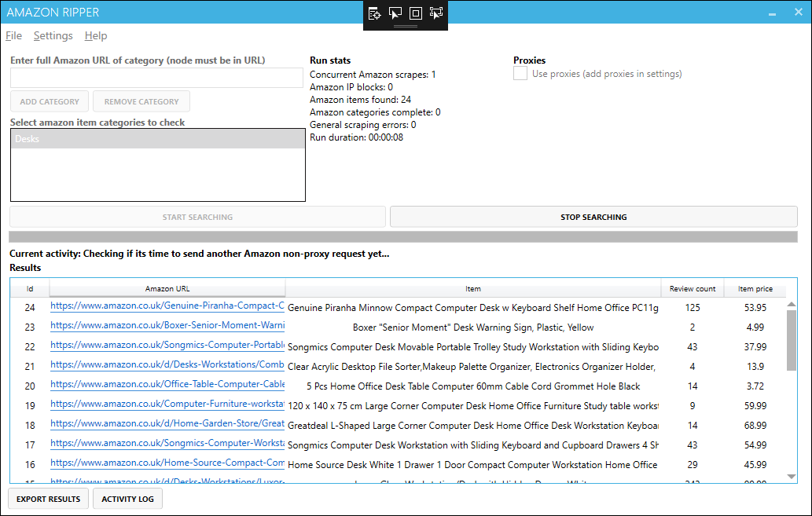
Task: Click the REMOVE CATEGORY button
Action: (141, 101)
